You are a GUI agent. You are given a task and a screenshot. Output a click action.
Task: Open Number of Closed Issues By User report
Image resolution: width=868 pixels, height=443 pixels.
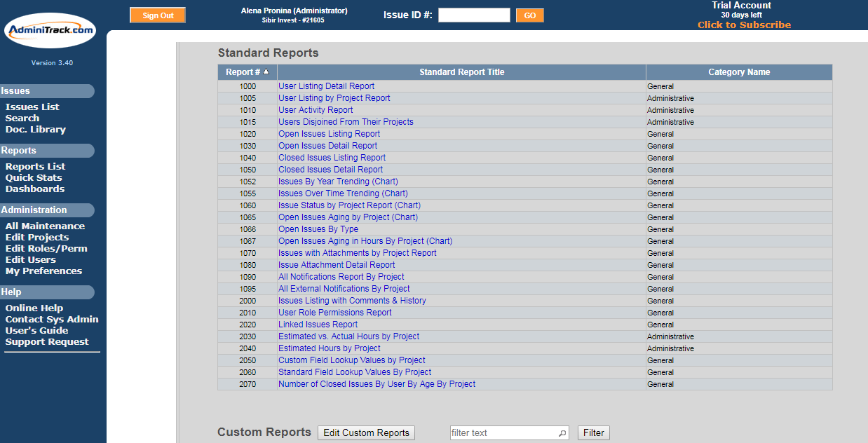pos(377,384)
